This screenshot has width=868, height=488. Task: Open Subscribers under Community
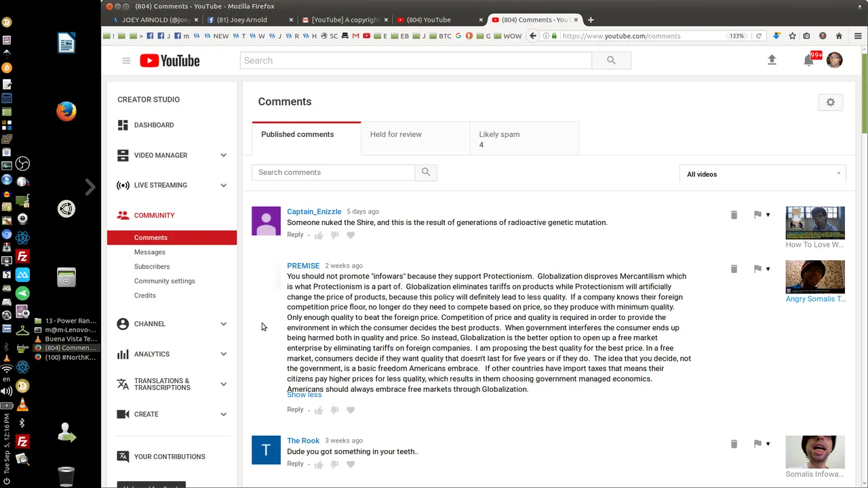pos(152,266)
